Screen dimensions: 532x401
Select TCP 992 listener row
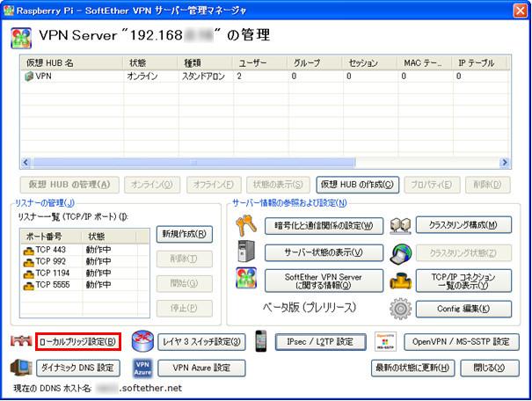[x=84, y=261]
